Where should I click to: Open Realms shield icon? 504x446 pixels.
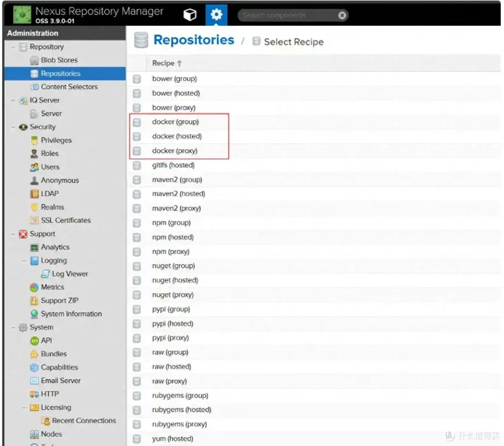[34, 207]
